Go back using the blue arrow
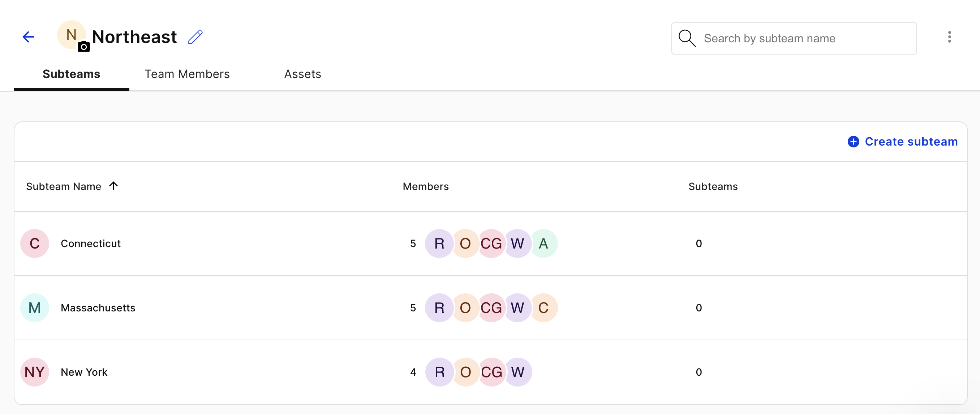Image resolution: width=980 pixels, height=414 pixels. (29, 37)
